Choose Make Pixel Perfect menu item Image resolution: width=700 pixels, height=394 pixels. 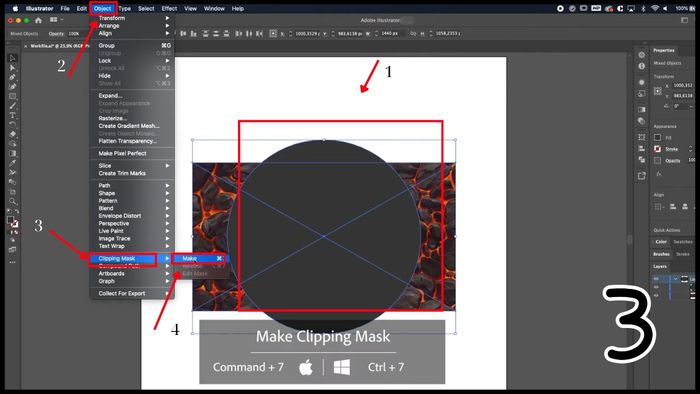tap(132, 153)
